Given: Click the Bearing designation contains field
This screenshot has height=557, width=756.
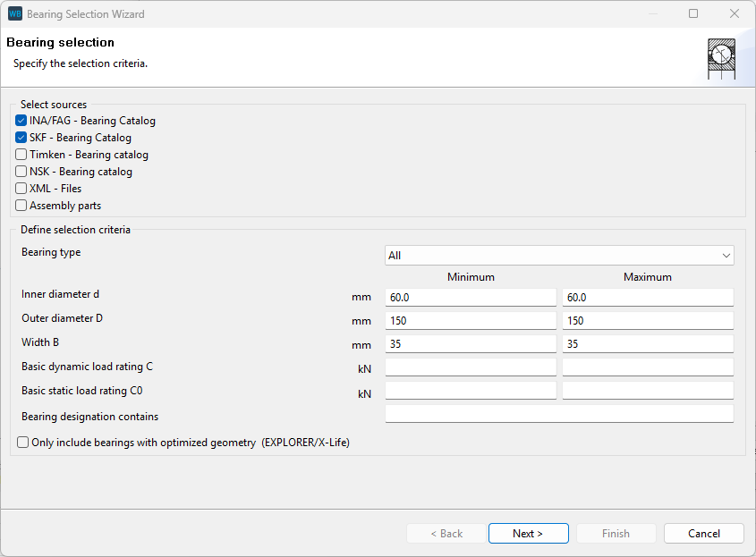Looking at the screenshot, I should (559, 414).
